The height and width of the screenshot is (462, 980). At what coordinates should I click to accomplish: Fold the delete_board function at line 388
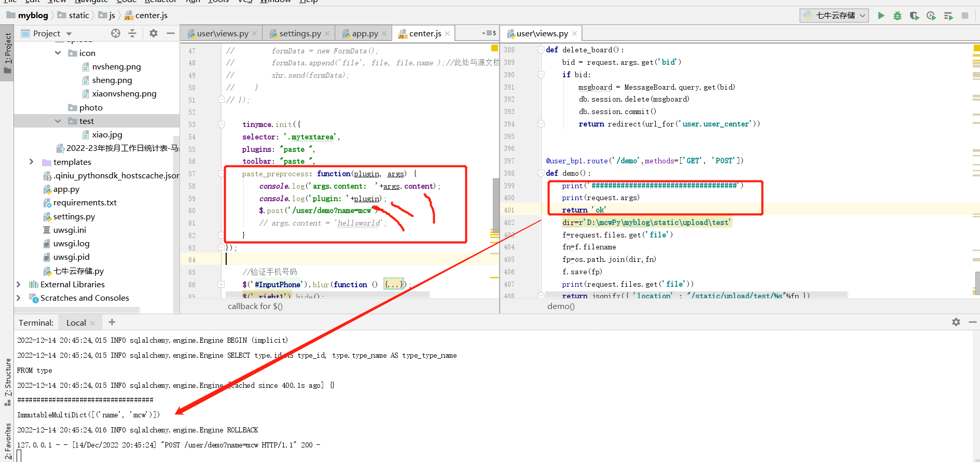pyautogui.click(x=541, y=50)
